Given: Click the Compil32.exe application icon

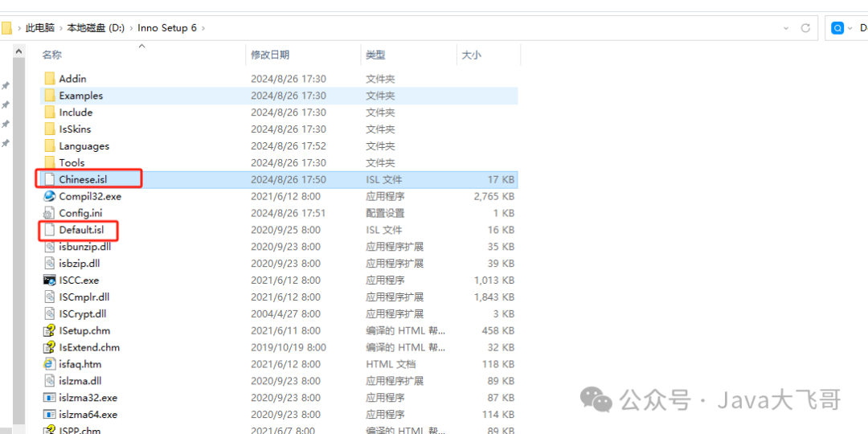Looking at the screenshot, I should click(50, 196).
